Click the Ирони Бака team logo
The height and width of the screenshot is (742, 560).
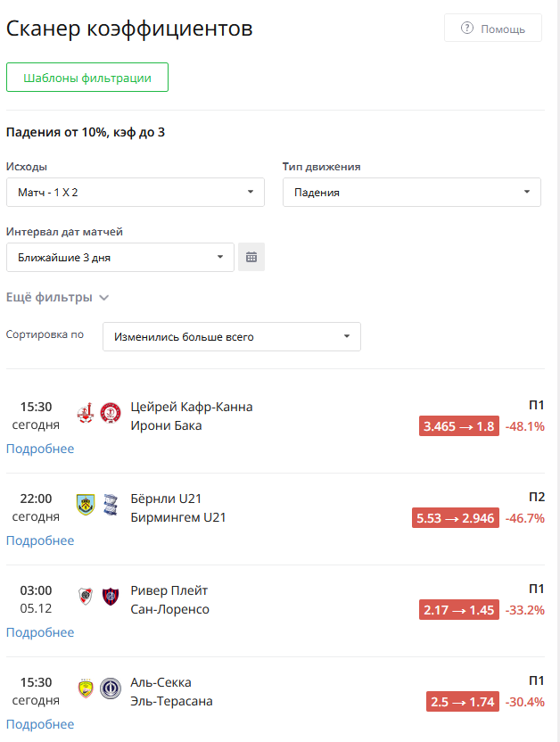click(x=111, y=413)
